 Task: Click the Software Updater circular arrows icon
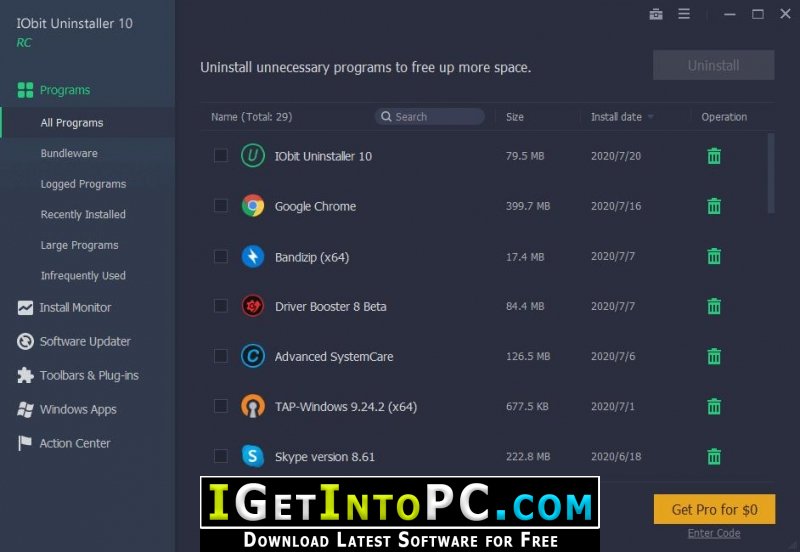pos(25,341)
